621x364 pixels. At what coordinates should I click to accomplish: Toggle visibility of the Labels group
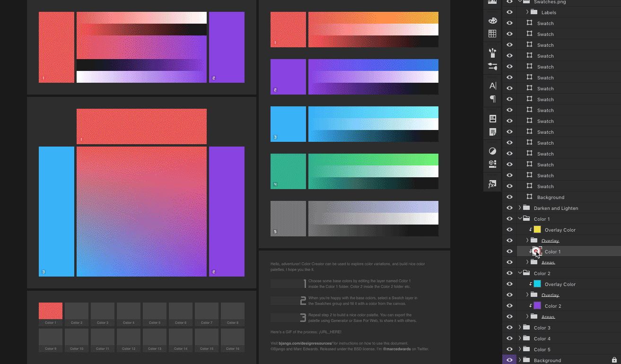[x=509, y=12]
